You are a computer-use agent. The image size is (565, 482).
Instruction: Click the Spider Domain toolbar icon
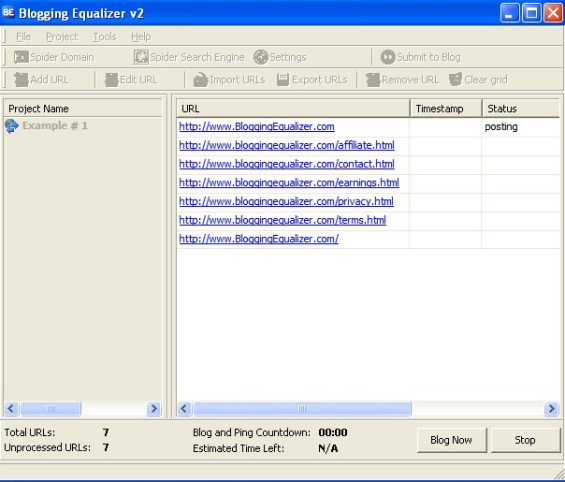point(21,57)
